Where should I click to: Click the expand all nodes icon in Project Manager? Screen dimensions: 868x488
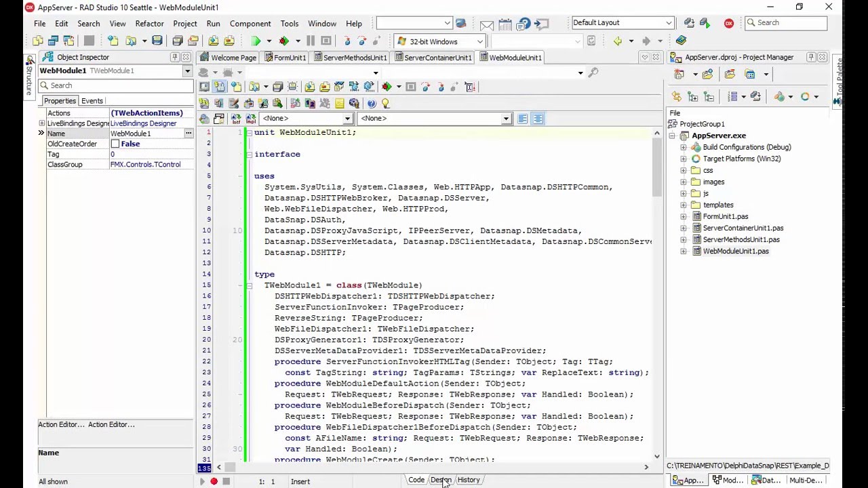pos(692,97)
